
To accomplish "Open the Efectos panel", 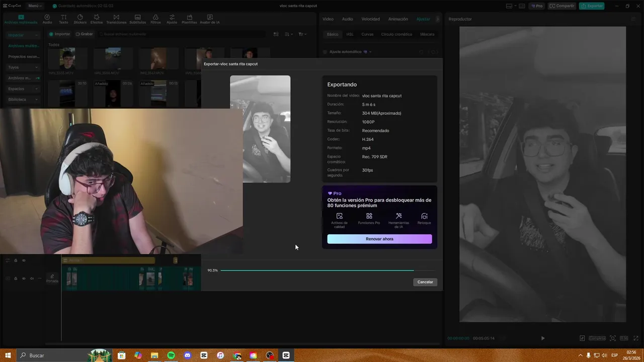I will click(x=96, y=19).
